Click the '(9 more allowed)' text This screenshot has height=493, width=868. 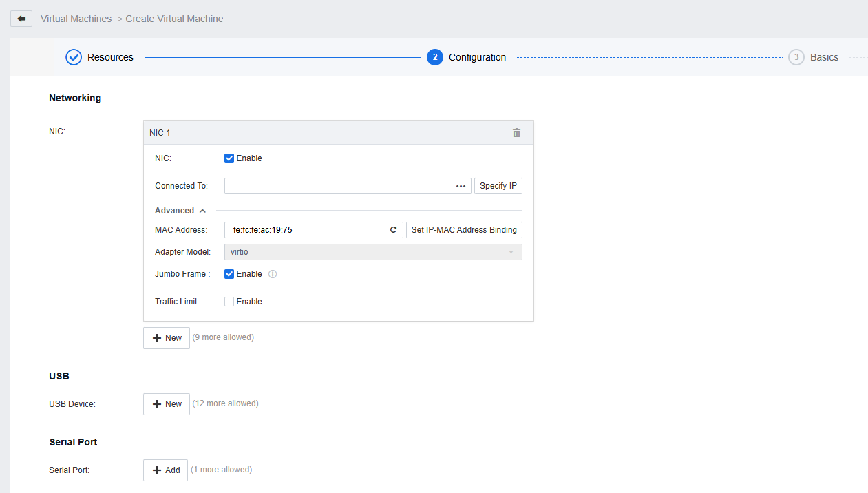click(223, 337)
